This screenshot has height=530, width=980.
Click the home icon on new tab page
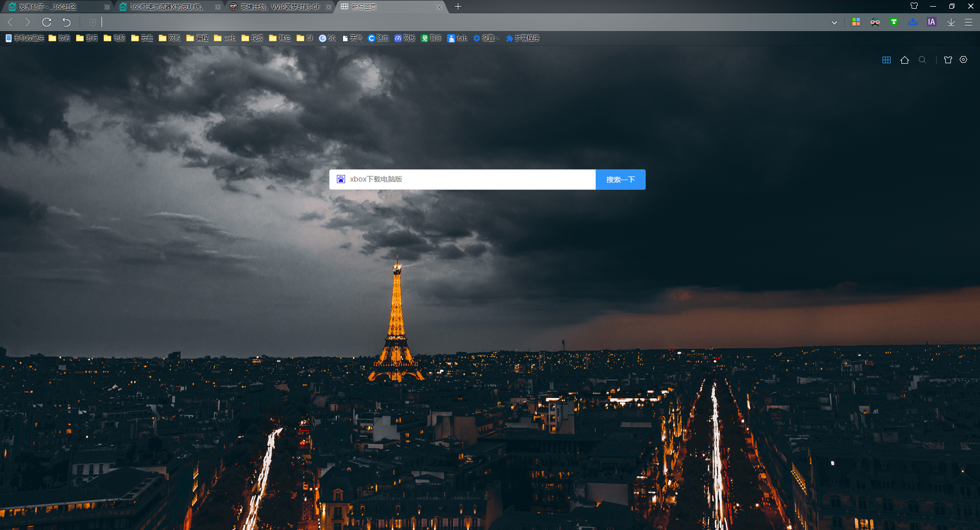tap(904, 60)
